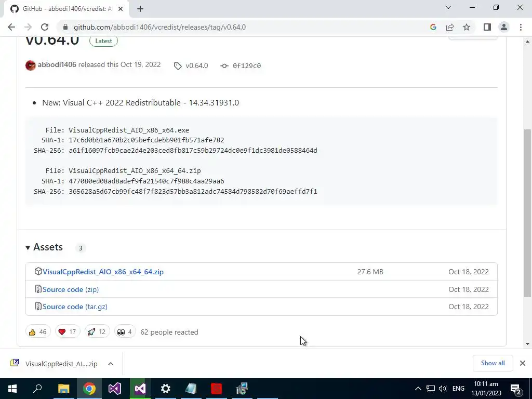Open the Google search icon in address bar
This screenshot has width=532, height=399.
[x=433, y=27]
